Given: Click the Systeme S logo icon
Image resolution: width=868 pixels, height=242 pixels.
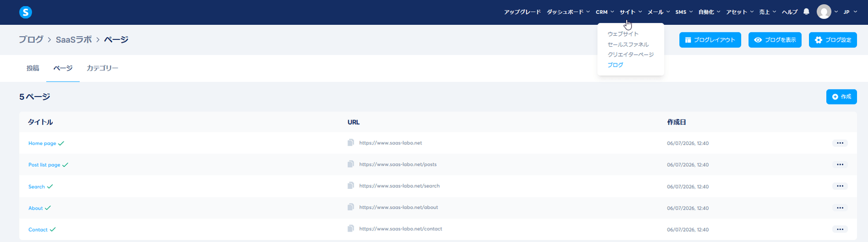Looking at the screenshot, I should [25, 12].
